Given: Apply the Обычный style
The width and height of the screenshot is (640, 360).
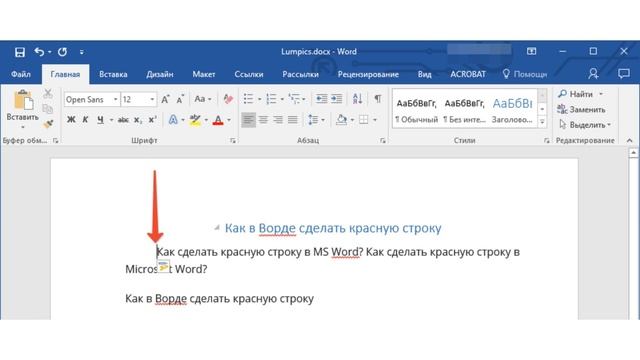Looking at the screenshot, I should [x=416, y=110].
